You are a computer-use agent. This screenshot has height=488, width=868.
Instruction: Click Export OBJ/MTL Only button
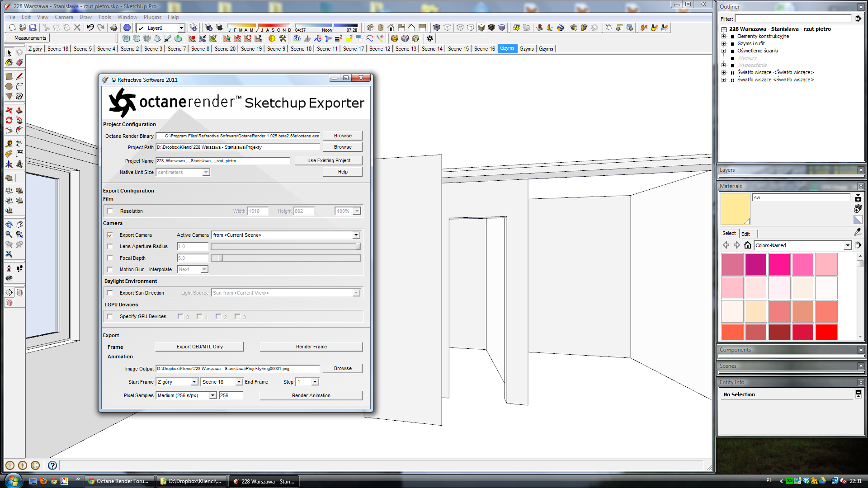pos(199,347)
